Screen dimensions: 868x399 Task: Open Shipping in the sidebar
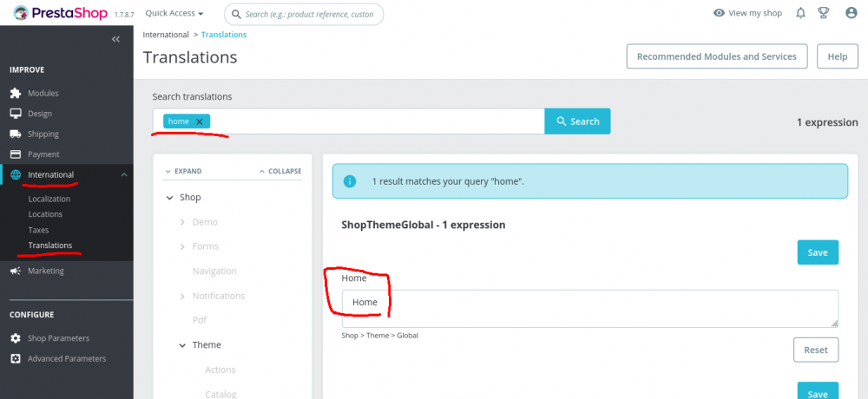pos(43,134)
